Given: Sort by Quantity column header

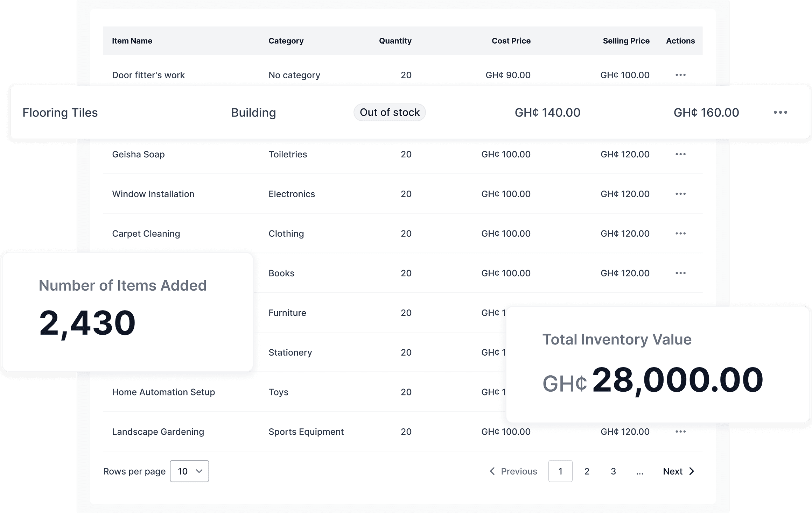Looking at the screenshot, I should click(395, 41).
